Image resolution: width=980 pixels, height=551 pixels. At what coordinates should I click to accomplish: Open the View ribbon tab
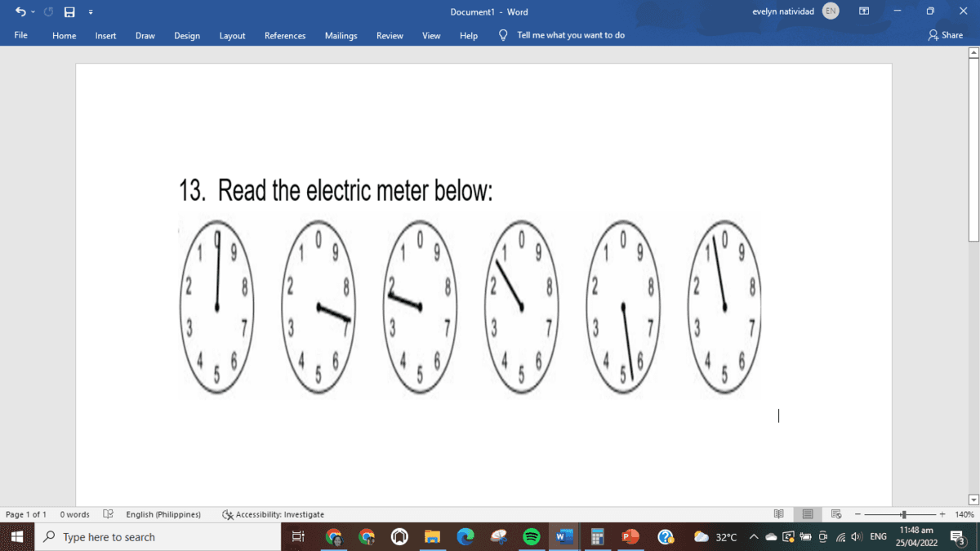coord(431,35)
